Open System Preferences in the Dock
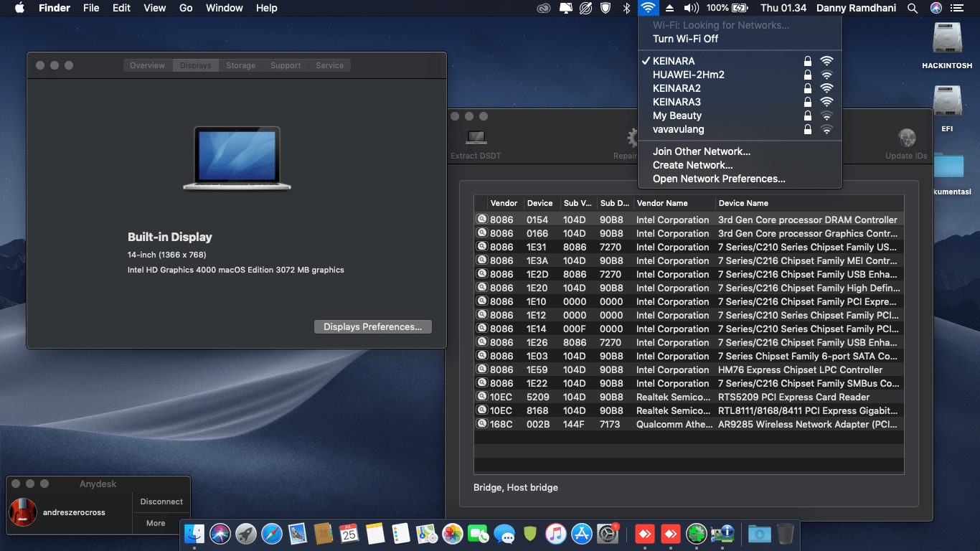 tap(608, 533)
